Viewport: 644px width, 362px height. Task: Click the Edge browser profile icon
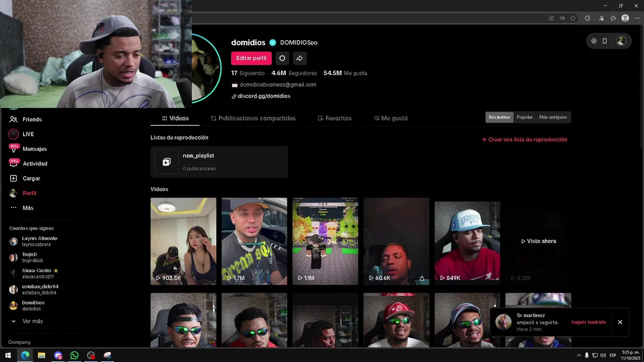pos(625,18)
